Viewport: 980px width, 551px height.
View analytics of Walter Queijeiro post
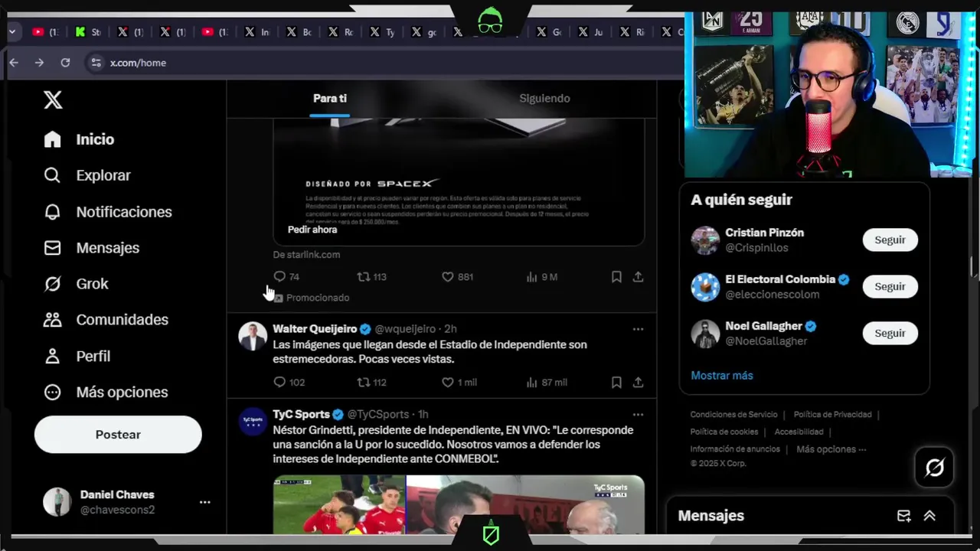pyautogui.click(x=546, y=383)
